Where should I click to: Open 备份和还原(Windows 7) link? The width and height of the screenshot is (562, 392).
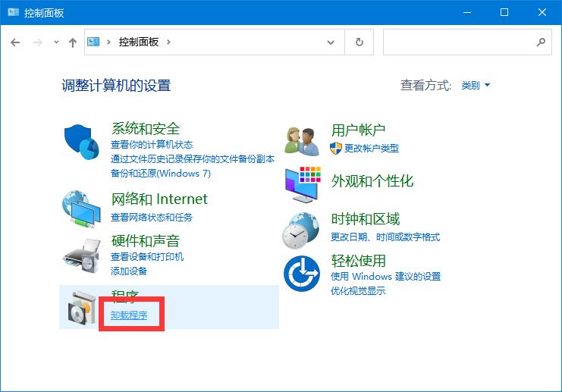click(x=161, y=174)
